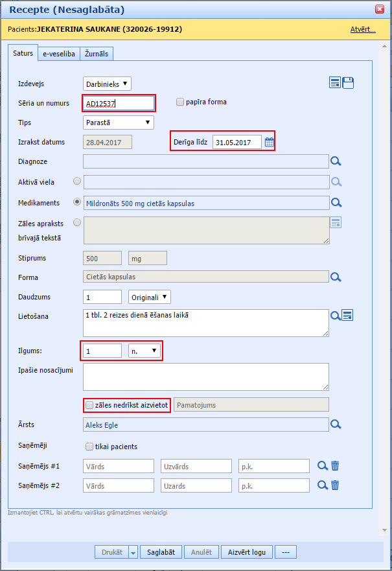Open the calendar picker for Derīga līdz
Image resolution: width=392 pixels, height=571 pixels.
(270, 142)
